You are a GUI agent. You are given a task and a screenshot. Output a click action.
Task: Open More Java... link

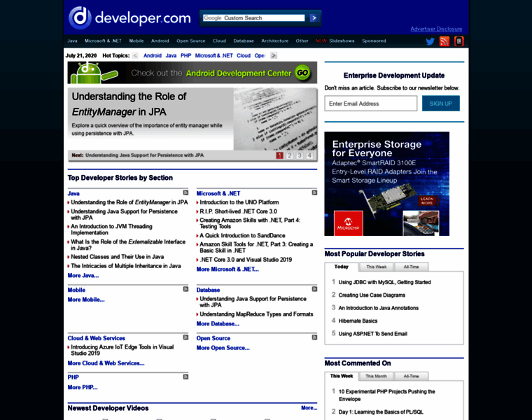pyautogui.click(x=83, y=276)
